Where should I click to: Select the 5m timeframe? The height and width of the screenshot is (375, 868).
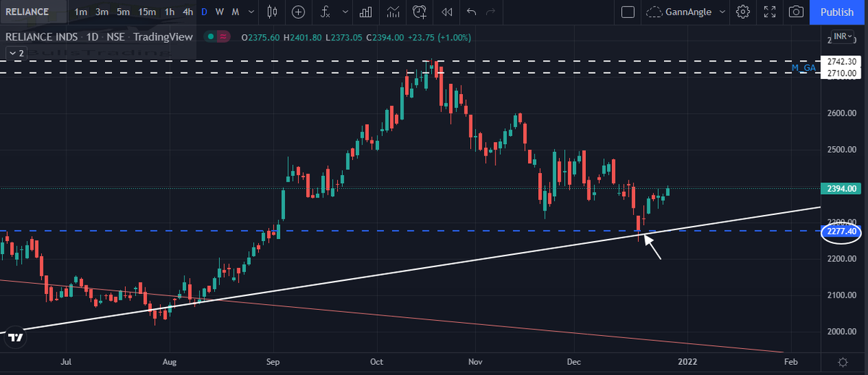click(124, 12)
